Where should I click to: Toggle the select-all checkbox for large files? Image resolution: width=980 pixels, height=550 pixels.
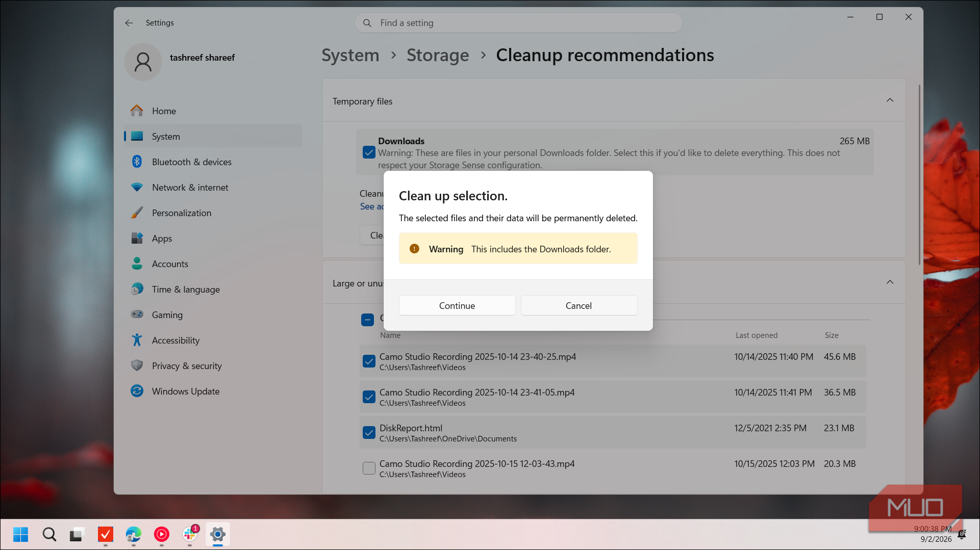click(x=367, y=320)
